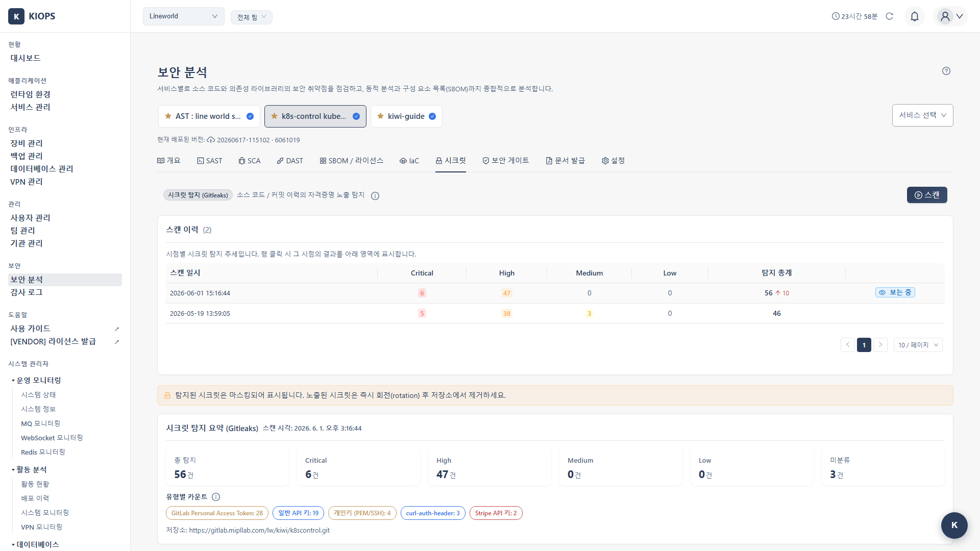
Task: Click the help question-mark icon
Action: coord(946,71)
